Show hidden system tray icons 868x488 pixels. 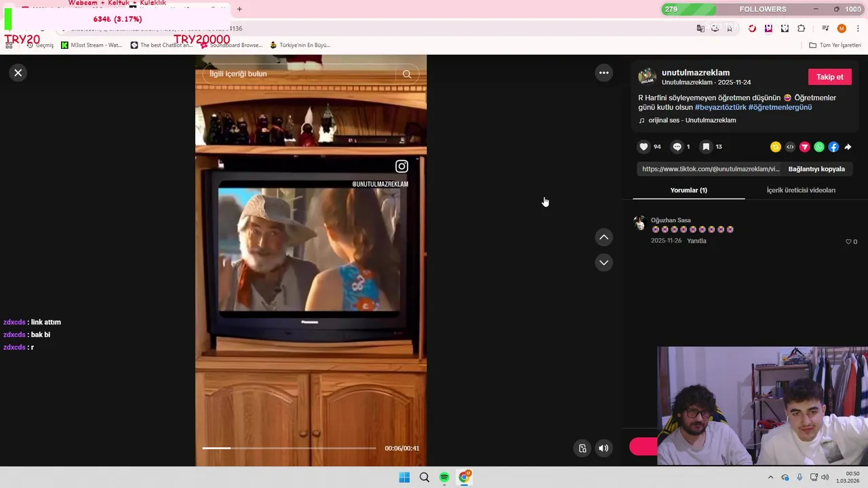point(770,477)
